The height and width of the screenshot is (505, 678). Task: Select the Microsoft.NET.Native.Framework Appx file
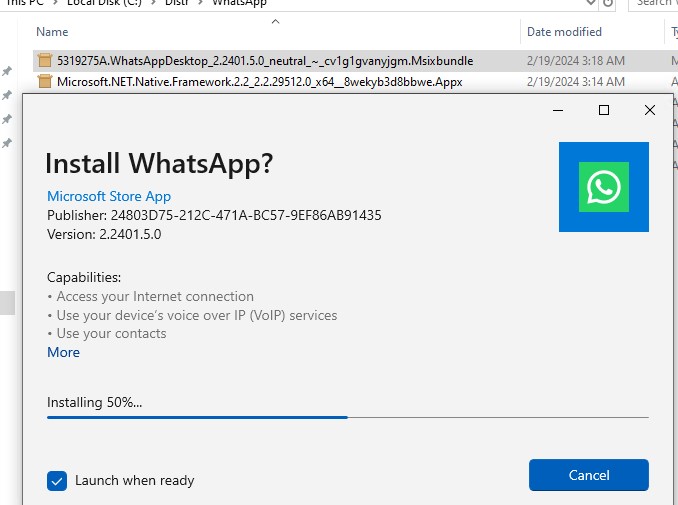point(259,82)
